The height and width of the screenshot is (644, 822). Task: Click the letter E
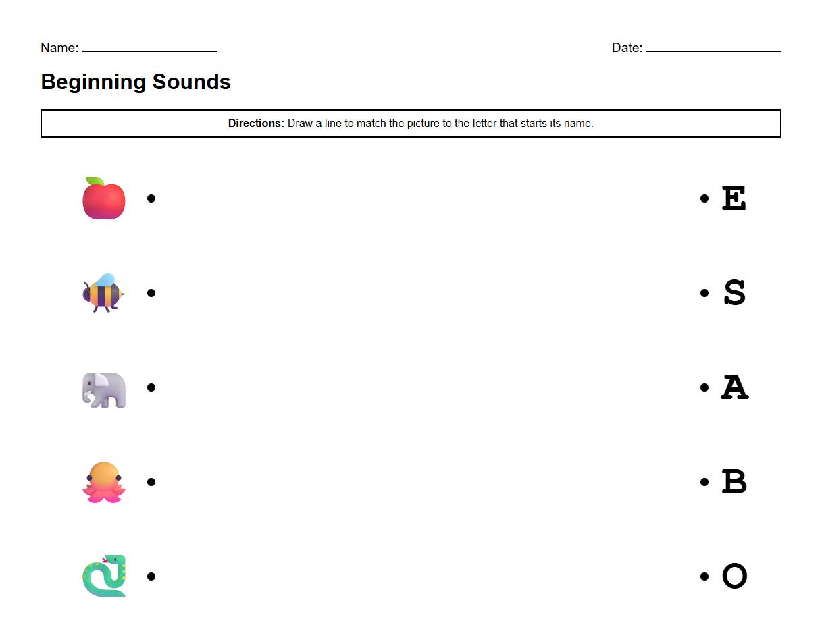[735, 198]
